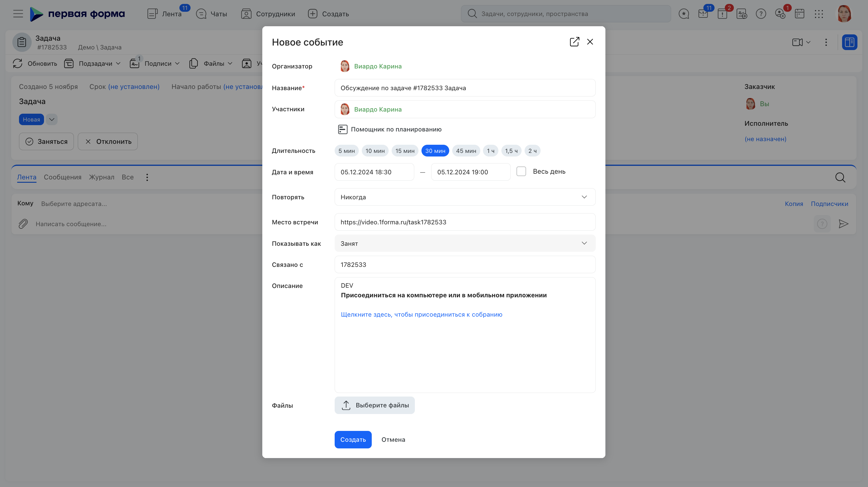Close the Новое событие dialog
The image size is (868, 487).
point(590,42)
